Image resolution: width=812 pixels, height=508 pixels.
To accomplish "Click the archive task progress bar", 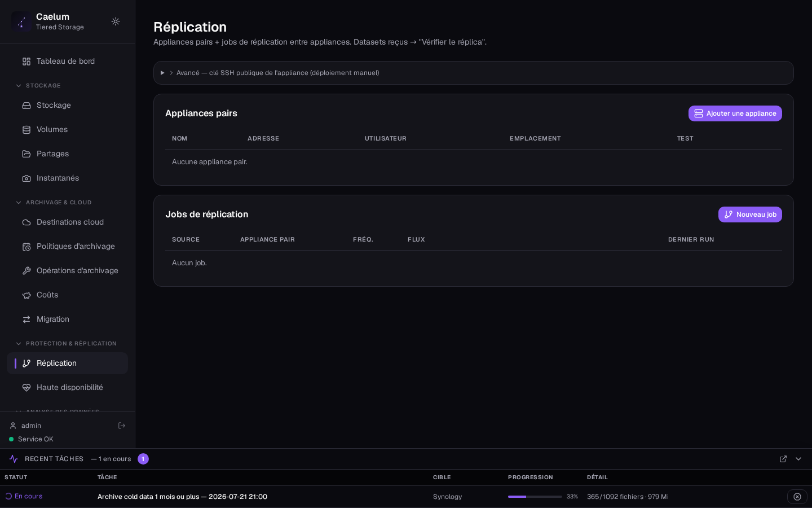I will pyautogui.click(x=535, y=497).
